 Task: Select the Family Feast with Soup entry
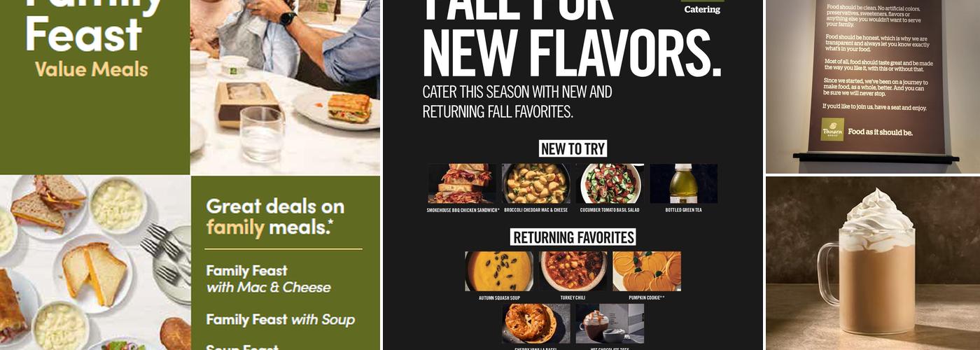coord(280,320)
